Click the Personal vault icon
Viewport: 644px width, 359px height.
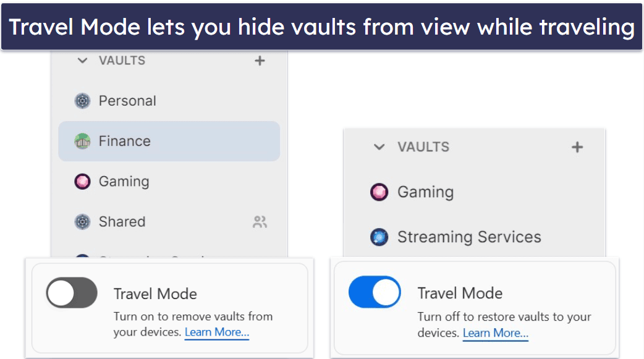pos(82,101)
